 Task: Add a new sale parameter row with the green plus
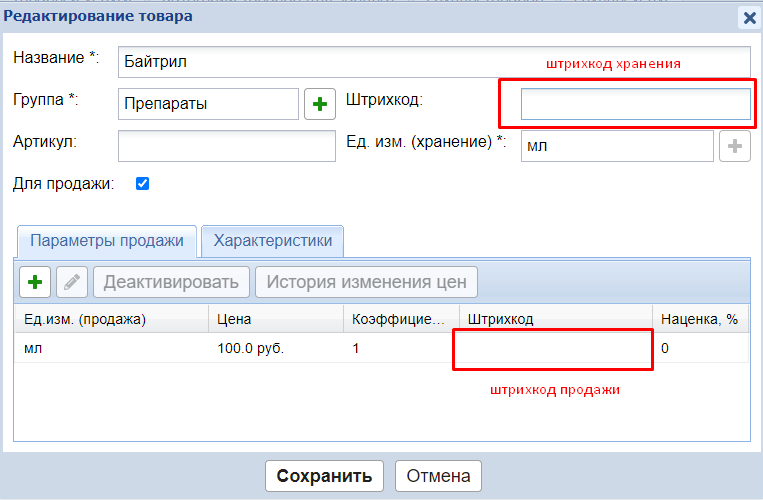(35, 282)
